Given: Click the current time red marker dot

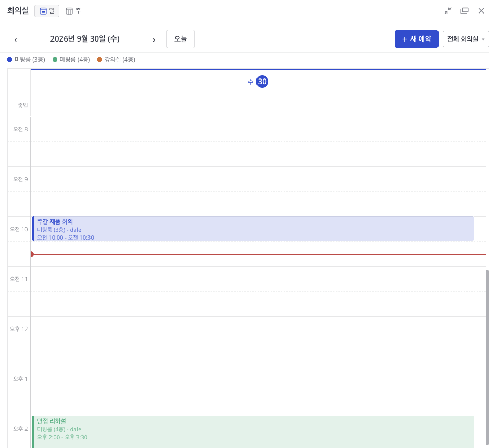Looking at the screenshot, I should [32, 254].
